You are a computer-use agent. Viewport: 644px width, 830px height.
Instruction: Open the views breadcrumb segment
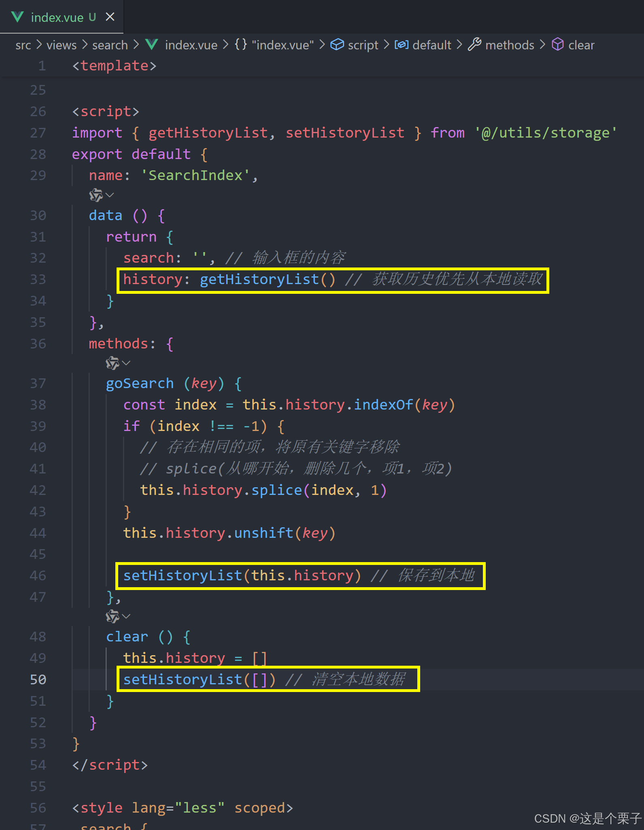(61, 45)
